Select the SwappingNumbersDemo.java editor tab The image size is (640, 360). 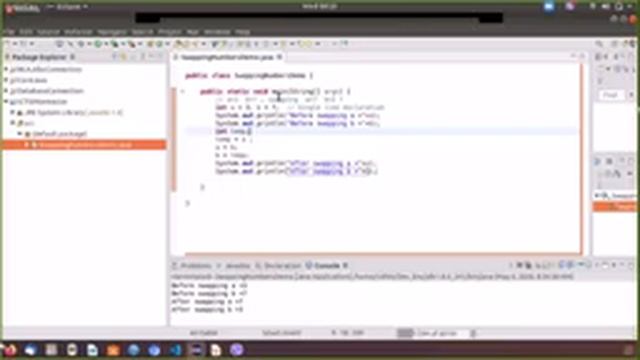pyautogui.click(x=228, y=58)
